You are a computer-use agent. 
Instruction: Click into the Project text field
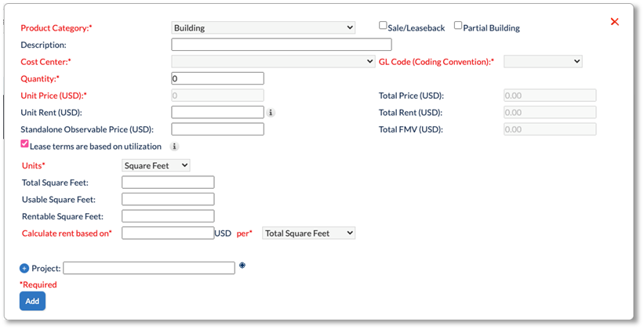coord(149,268)
